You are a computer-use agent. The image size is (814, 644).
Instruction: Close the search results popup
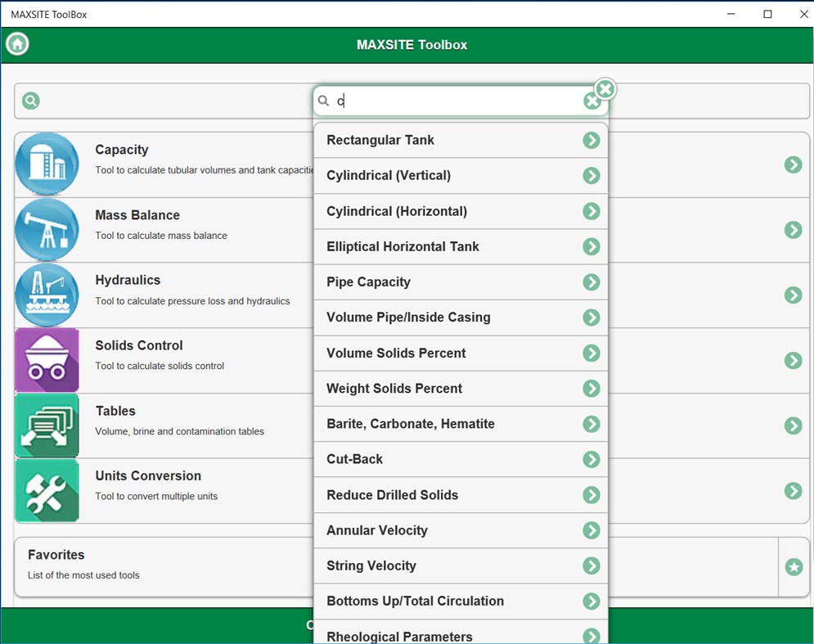pos(605,89)
